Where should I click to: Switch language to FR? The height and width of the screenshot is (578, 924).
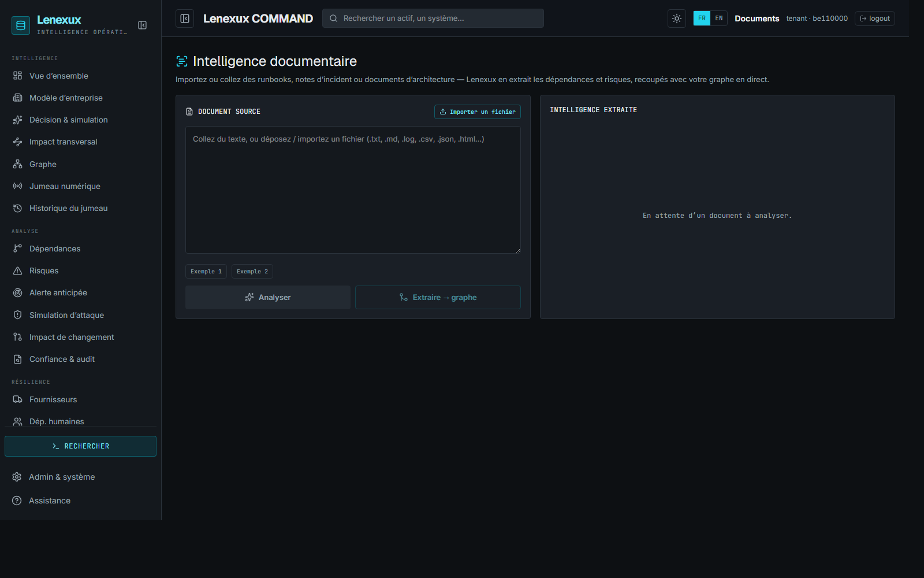(x=702, y=18)
